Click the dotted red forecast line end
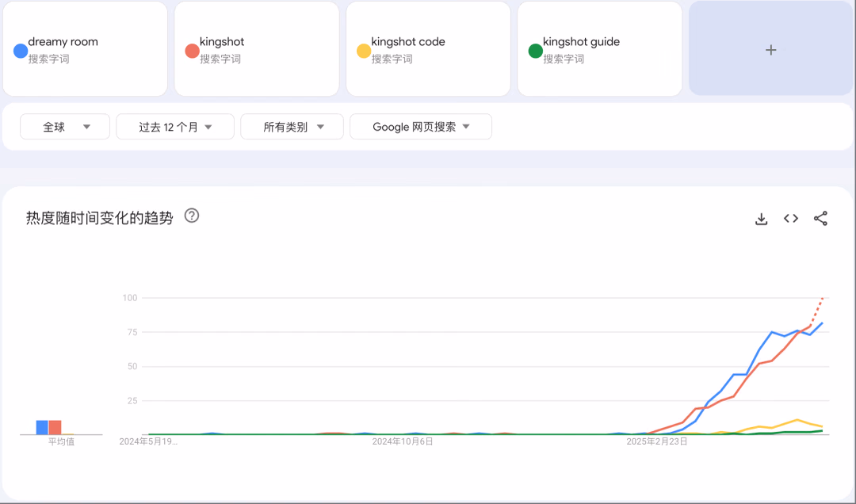The height and width of the screenshot is (504, 856). (x=822, y=298)
